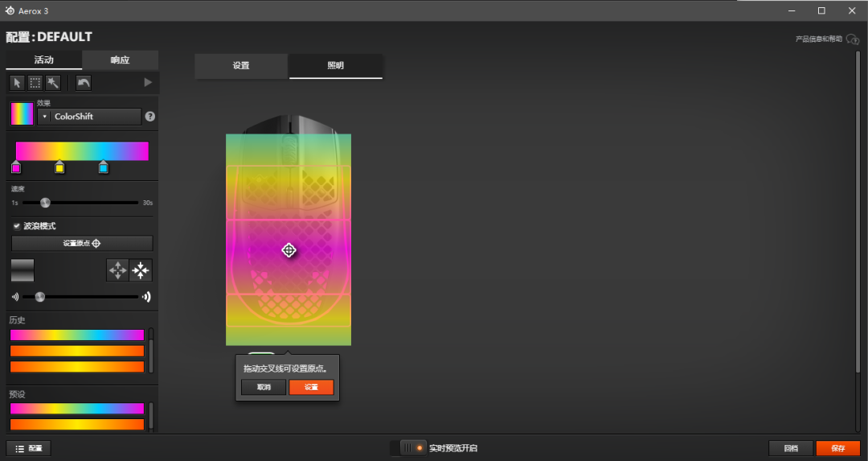The image size is (868, 461).
Task: Click the 保存 save button
Action: 838,448
